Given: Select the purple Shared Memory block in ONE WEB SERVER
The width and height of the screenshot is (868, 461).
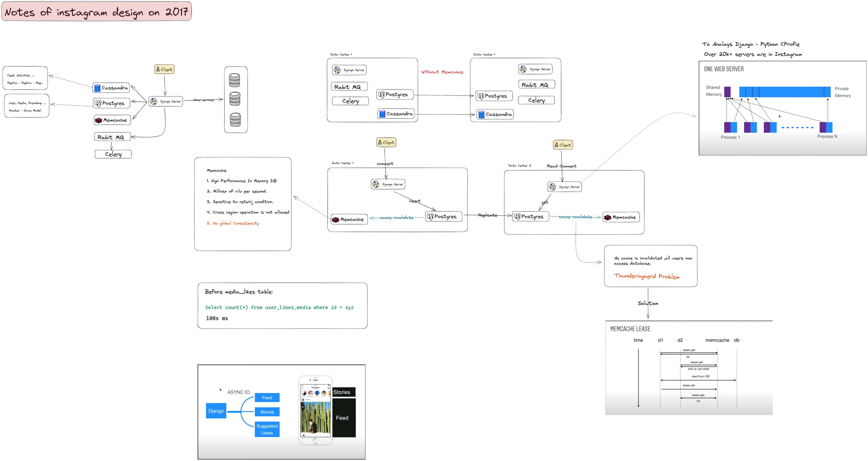Looking at the screenshot, I should point(728,92).
